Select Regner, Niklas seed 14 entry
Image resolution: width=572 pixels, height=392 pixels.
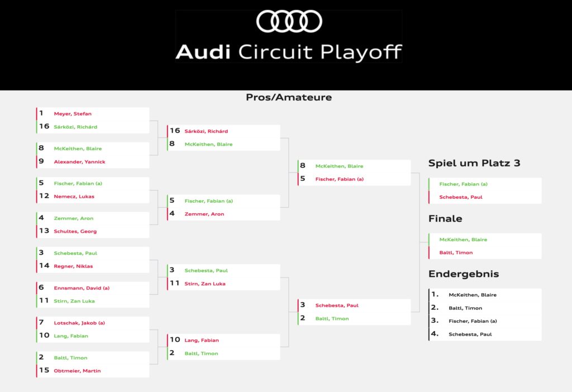pos(73,266)
